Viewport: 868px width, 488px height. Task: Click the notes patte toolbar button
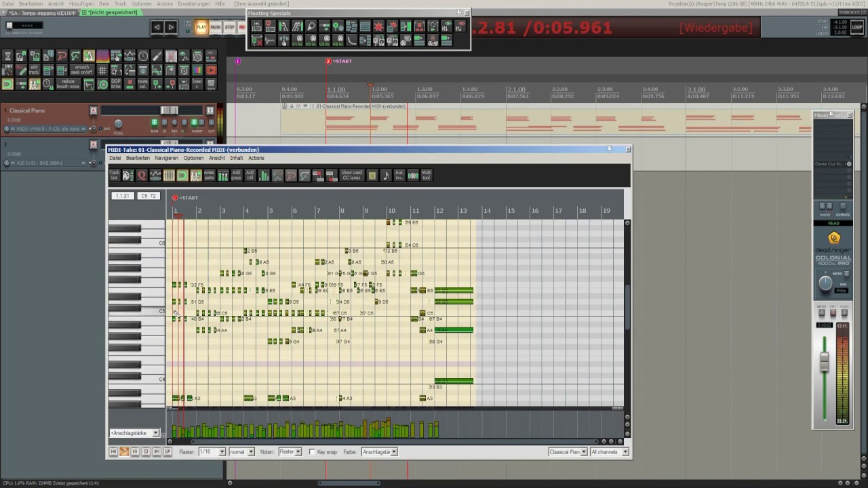(210, 175)
